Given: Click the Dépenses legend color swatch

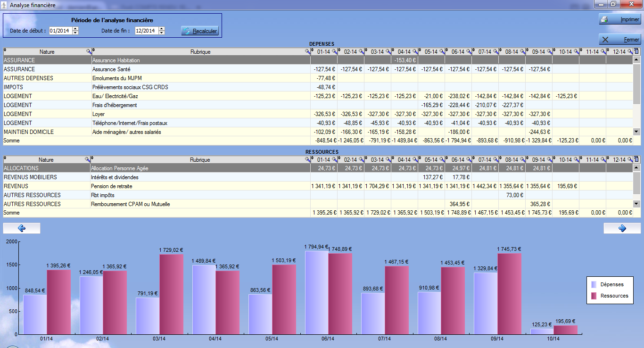Looking at the screenshot, I should click(x=594, y=284).
